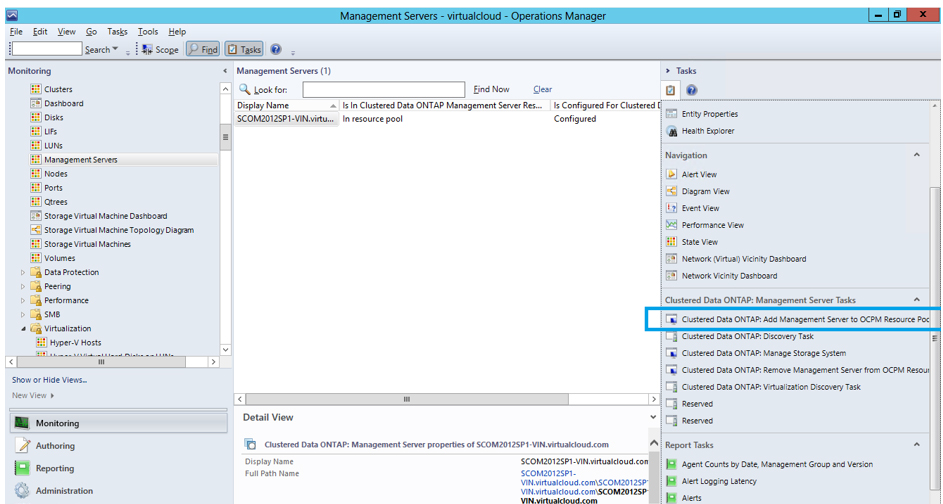Click the Health Explorer task icon

pos(672,131)
